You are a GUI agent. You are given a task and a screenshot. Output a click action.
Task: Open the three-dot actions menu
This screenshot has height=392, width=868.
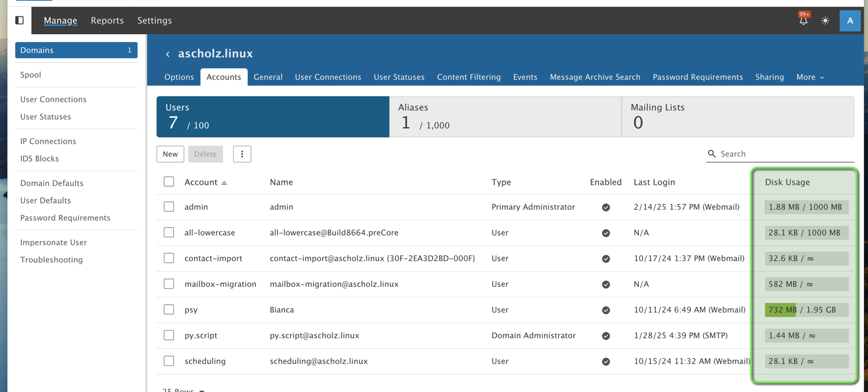coord(242,154)
